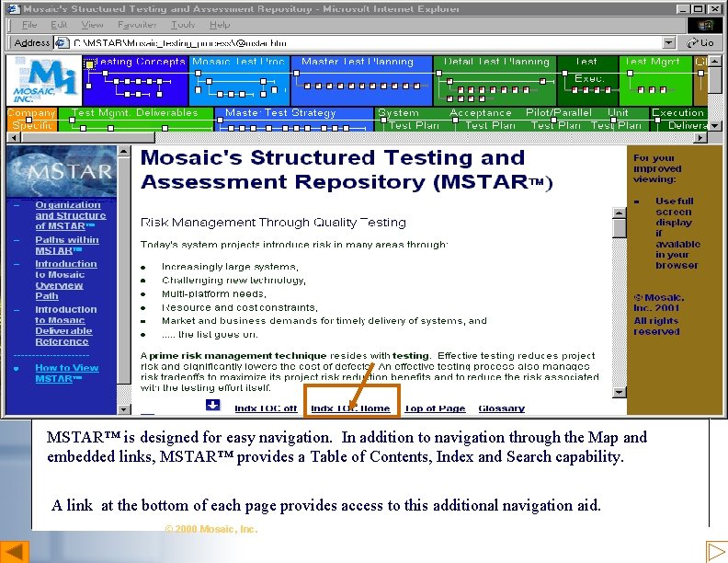The width and height of the screenshot is (728, 563).
Task: Go to next slide with forward arrow
Action: (716, 552)
